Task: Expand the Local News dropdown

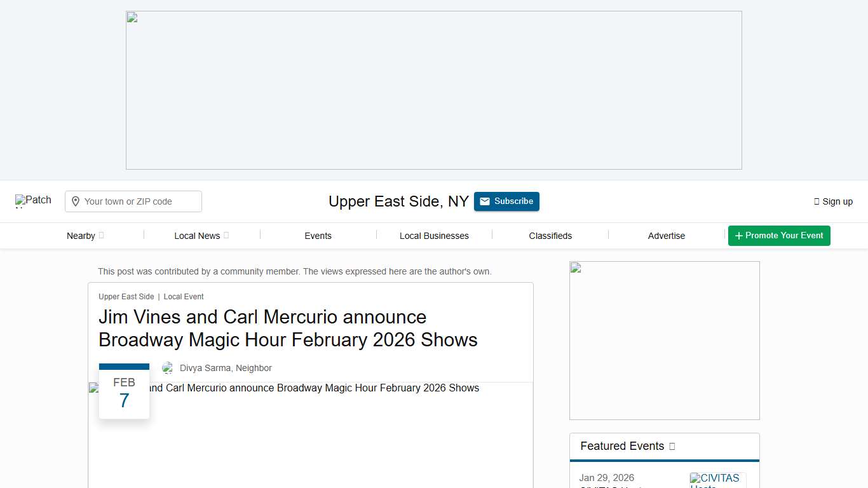Action: tap(201, 236)
